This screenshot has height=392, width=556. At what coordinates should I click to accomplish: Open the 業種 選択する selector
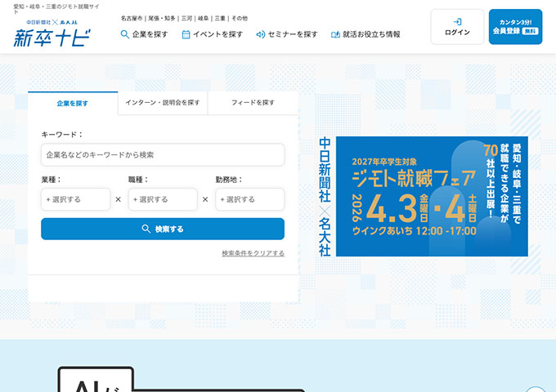tap(76, 199)
